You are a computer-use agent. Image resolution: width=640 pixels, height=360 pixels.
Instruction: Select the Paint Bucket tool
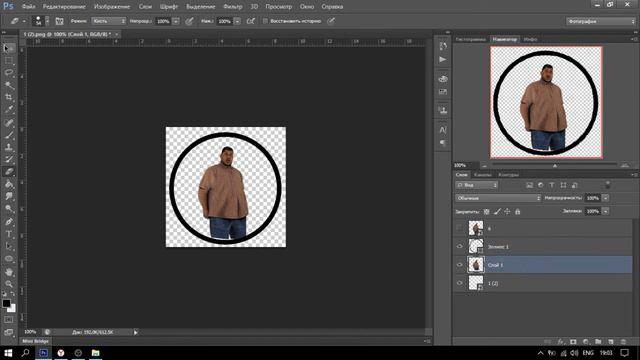pyautogui.click(x=9, y=184)
